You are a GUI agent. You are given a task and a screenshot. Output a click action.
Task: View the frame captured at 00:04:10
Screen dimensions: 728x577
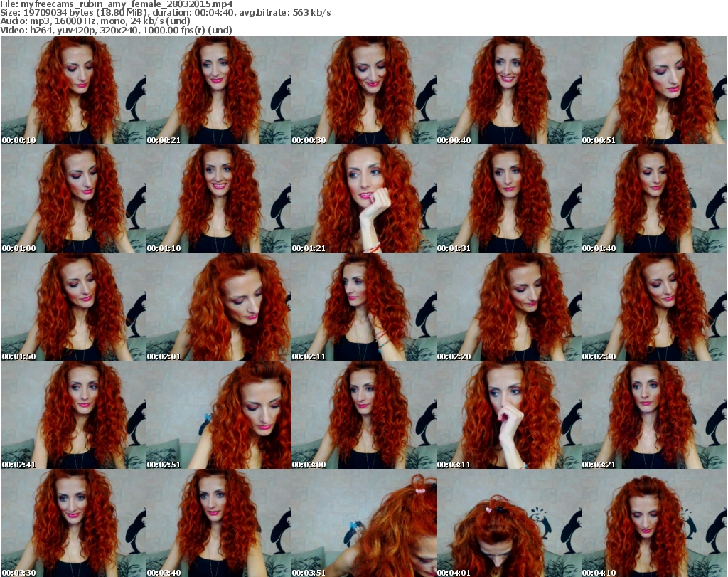653,523
